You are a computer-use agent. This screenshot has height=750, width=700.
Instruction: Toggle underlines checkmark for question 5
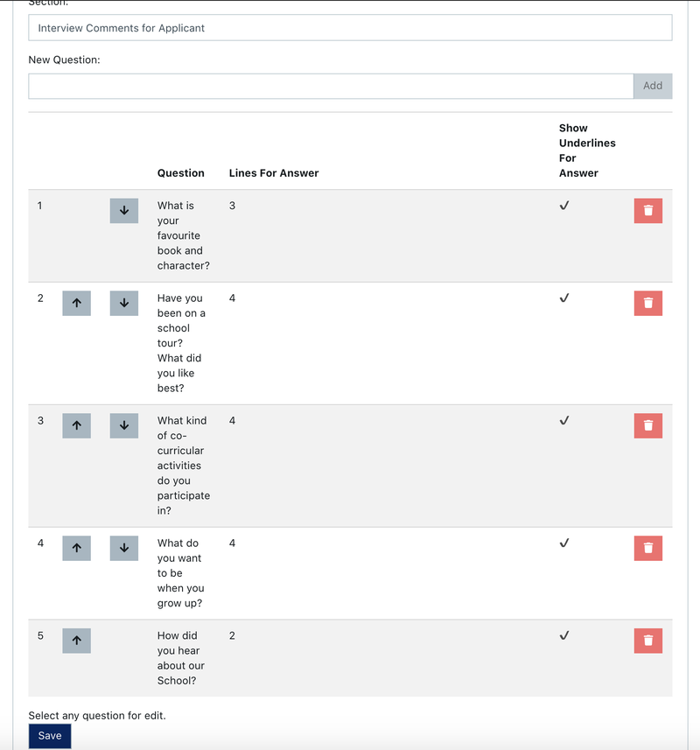point(564,636)
